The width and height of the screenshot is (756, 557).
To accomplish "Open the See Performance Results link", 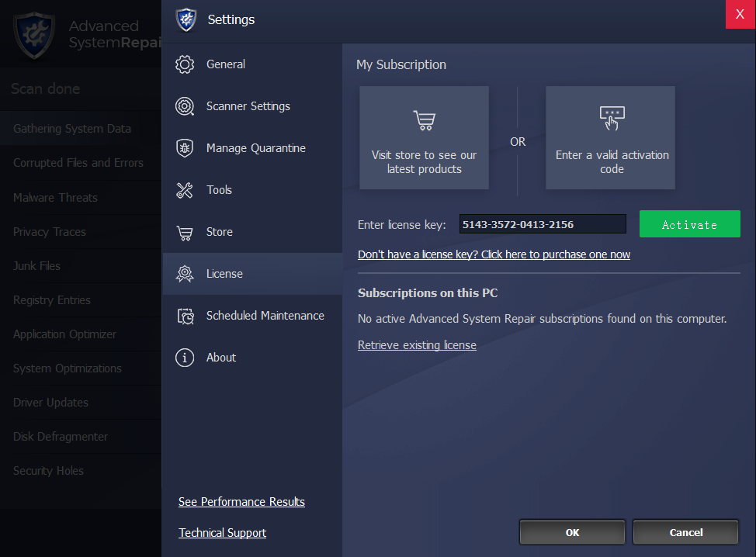I will tap(241, 502).
